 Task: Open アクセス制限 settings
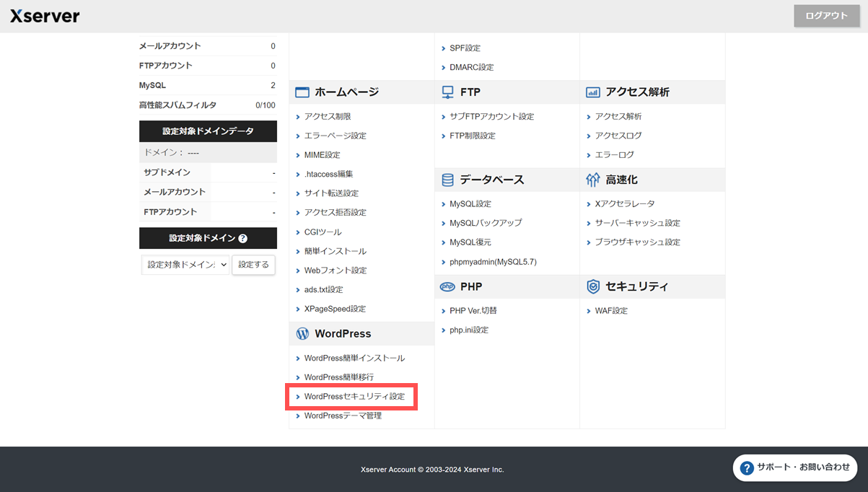pos(328,117)
